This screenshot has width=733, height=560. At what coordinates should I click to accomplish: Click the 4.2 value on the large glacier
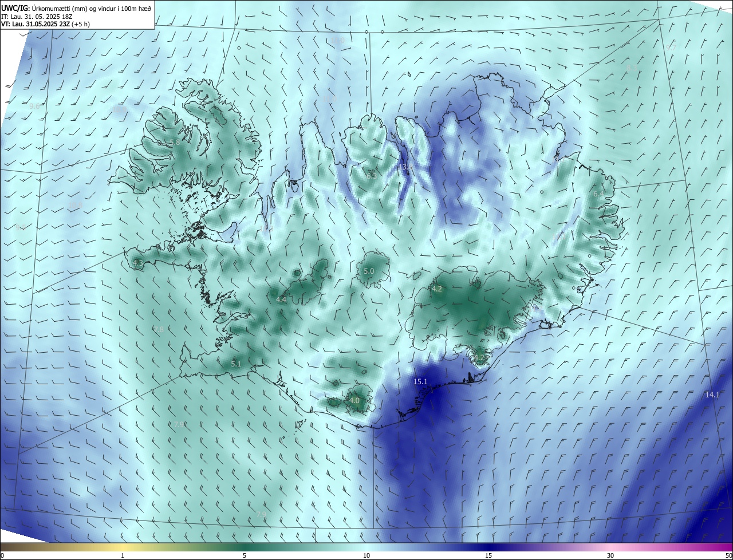tap(437, 289)
